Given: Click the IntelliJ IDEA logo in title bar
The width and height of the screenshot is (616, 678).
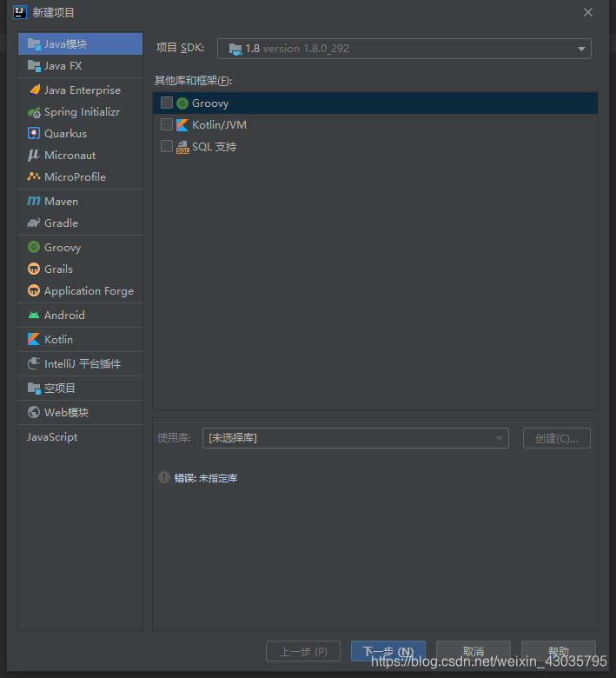Looking at the screenshot, I should pos(20,12).
